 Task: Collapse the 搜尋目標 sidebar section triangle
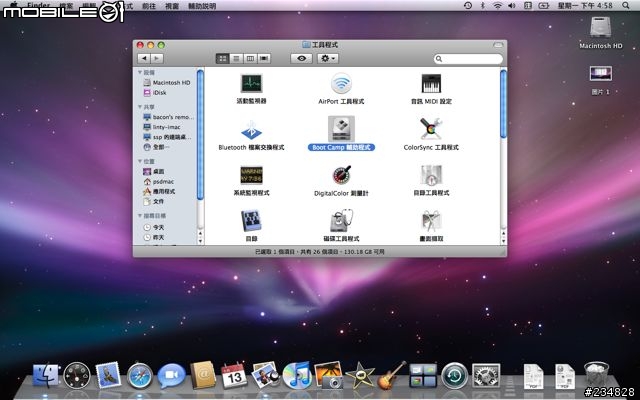tap(140, 216)
